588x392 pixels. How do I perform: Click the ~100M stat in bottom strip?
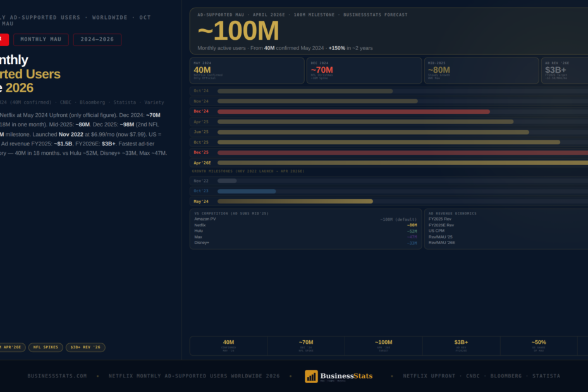coord(384,342)
